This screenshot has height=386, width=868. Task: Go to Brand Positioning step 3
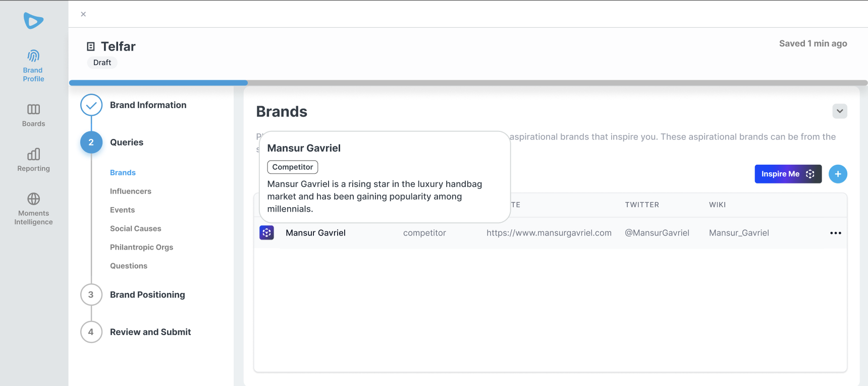pos(91,295)
